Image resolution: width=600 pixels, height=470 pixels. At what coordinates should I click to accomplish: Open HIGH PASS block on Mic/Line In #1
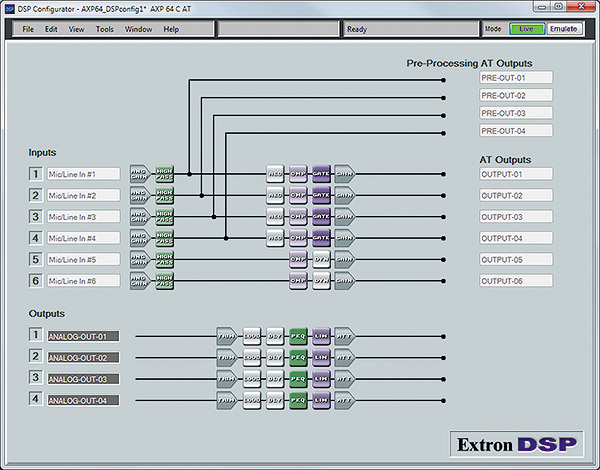(x=165, y=174)
